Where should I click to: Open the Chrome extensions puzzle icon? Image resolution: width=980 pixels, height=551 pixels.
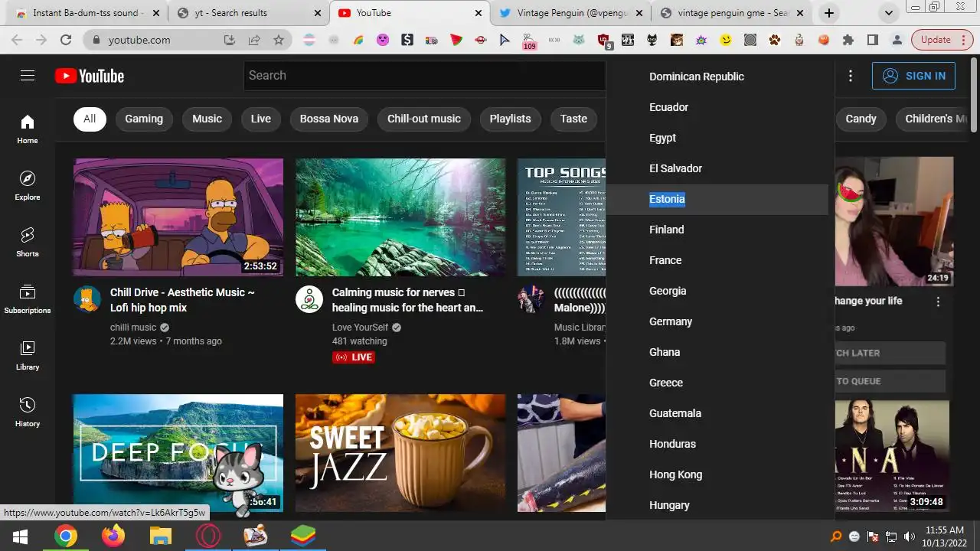coord(848,40)
